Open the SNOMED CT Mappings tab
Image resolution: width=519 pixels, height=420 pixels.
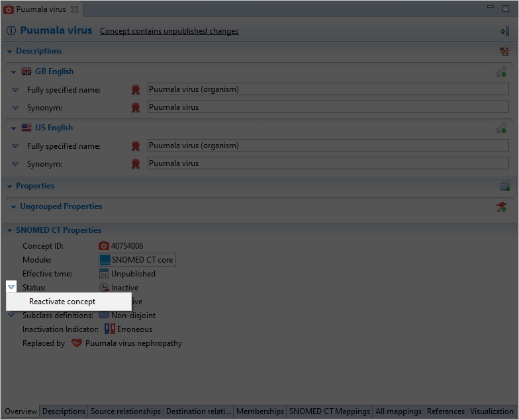[329, 411]
